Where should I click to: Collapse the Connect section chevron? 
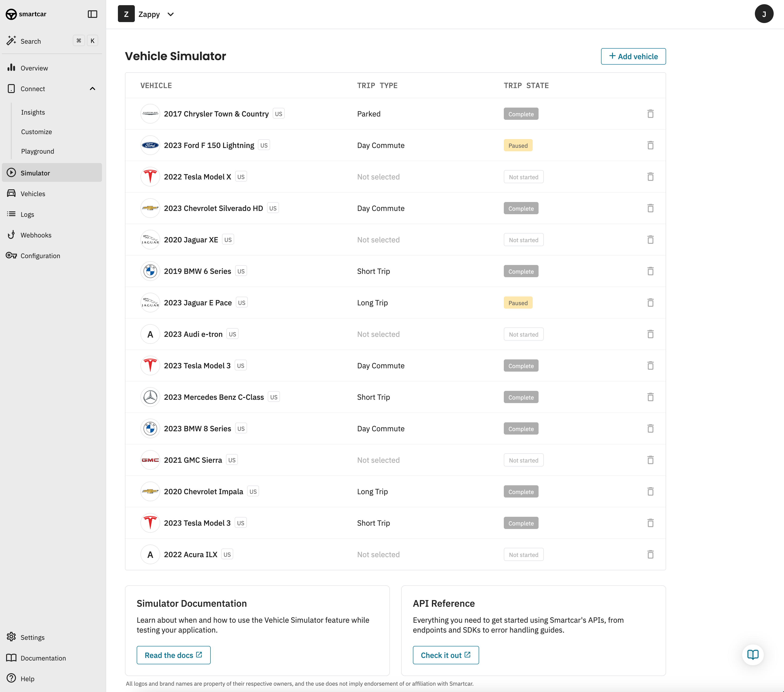coord(93,89)
